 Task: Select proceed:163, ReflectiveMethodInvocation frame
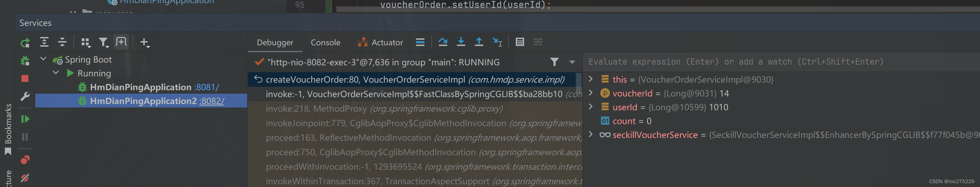[415, 138]
